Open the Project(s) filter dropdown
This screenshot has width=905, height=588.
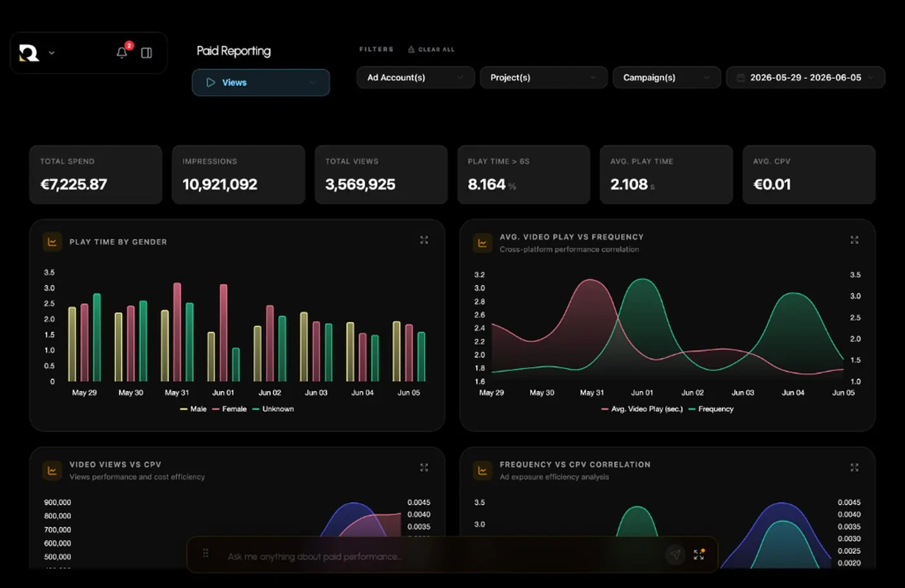(544, 78)
